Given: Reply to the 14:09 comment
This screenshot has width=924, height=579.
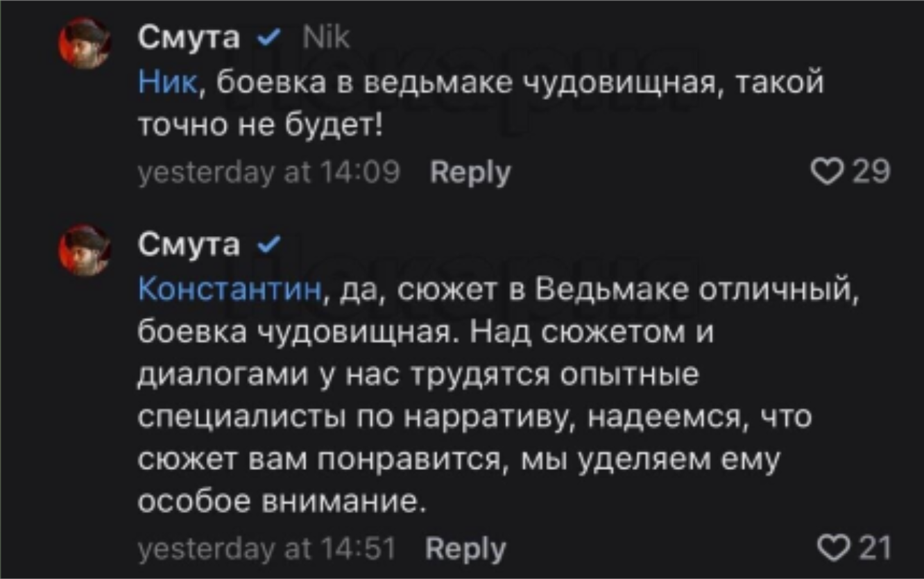Looking at the screenshot, I should [x=470, y=171].
